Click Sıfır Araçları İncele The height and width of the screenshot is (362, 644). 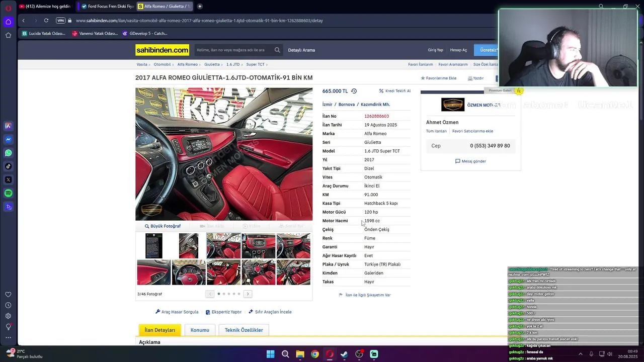[x=270, y=312]
